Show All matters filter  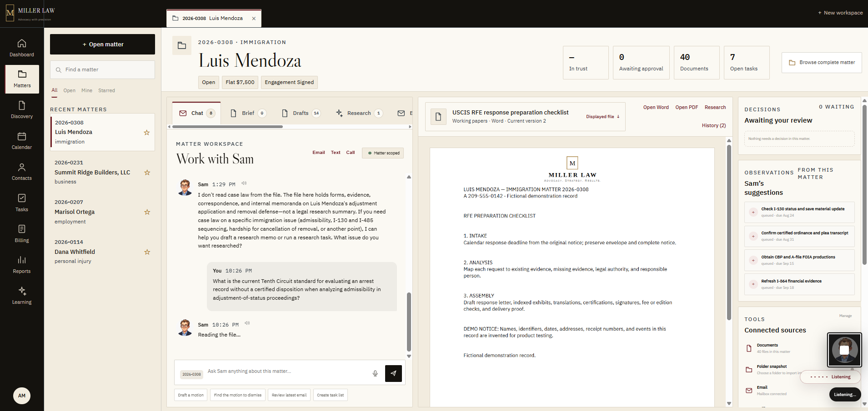[55, 90]
